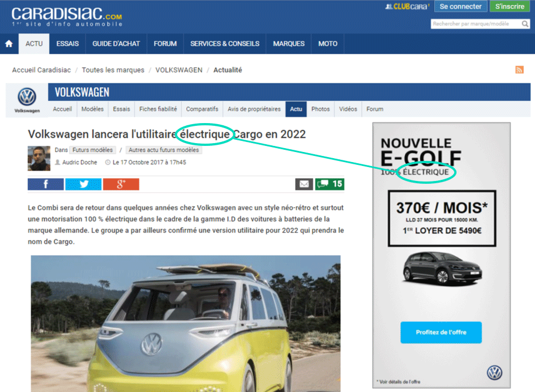This screenshot has width=535, height=392.
Task: Open the 15 comments bubble
Action: [x=329, y=184]
